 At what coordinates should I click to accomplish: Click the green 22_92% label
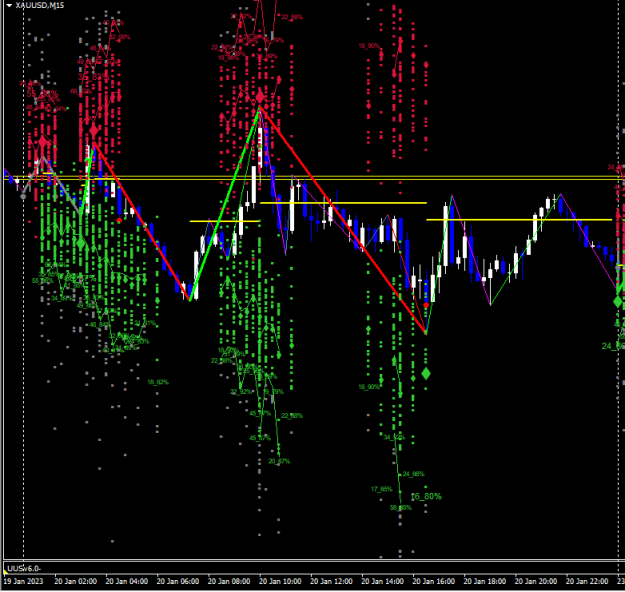[x=240, y=392]
